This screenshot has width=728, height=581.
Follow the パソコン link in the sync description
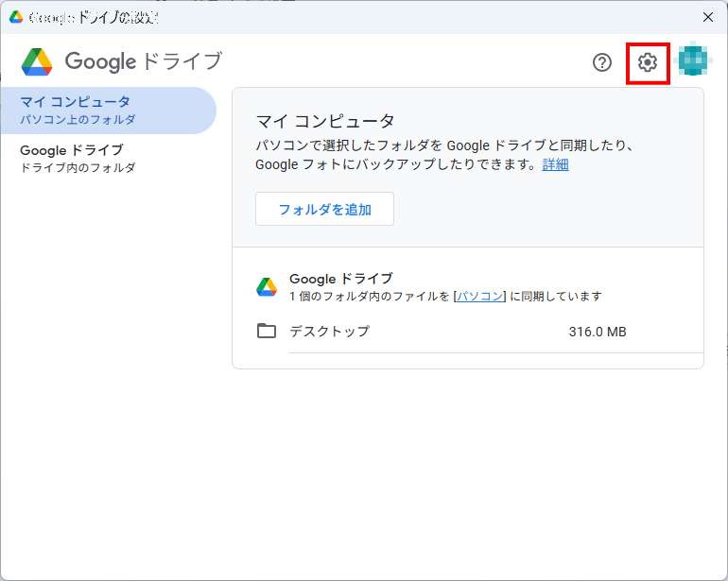click(479, 296)
